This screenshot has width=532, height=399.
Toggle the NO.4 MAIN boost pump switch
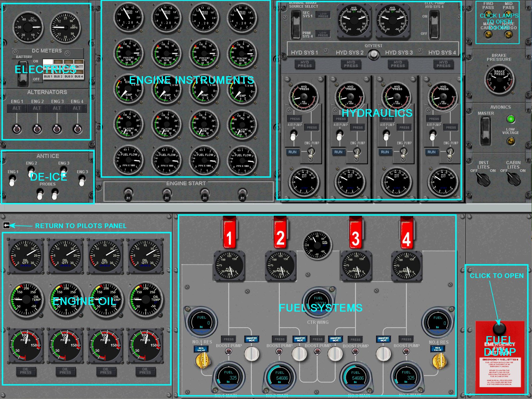pyautogui.click(x=406, y=351)
